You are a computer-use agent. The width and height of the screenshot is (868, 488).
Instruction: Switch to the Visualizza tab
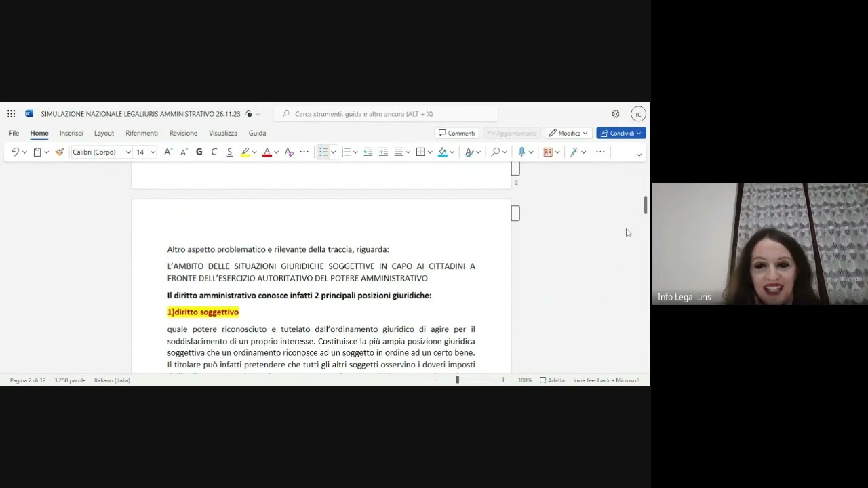[223, 133]
